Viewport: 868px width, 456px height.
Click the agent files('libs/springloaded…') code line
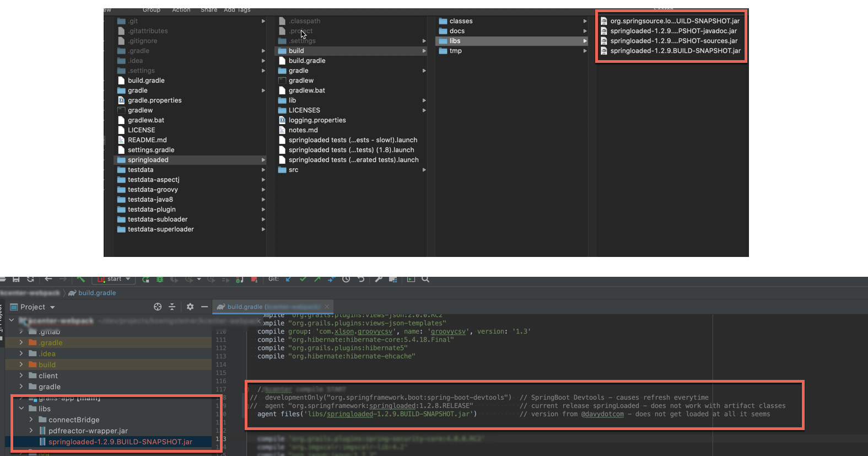[367, 414]
